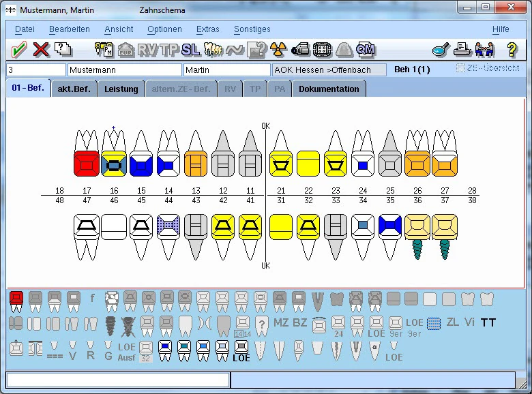Click the green checkmark confirm icon
The height and width of the screenshot is (394, 532).
pyautogui.click(x=19, y=50)
